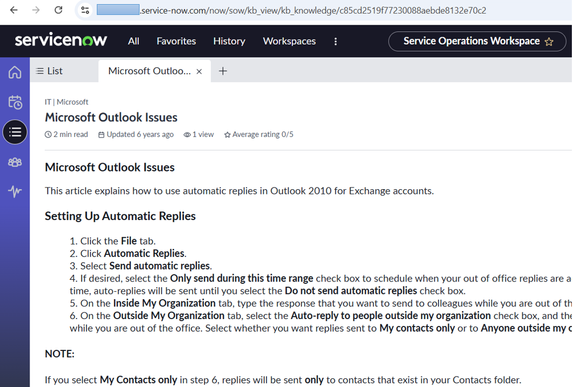Click the NOTE: label
The width and height of the screenshot is (573, 387).
[60, 354]
